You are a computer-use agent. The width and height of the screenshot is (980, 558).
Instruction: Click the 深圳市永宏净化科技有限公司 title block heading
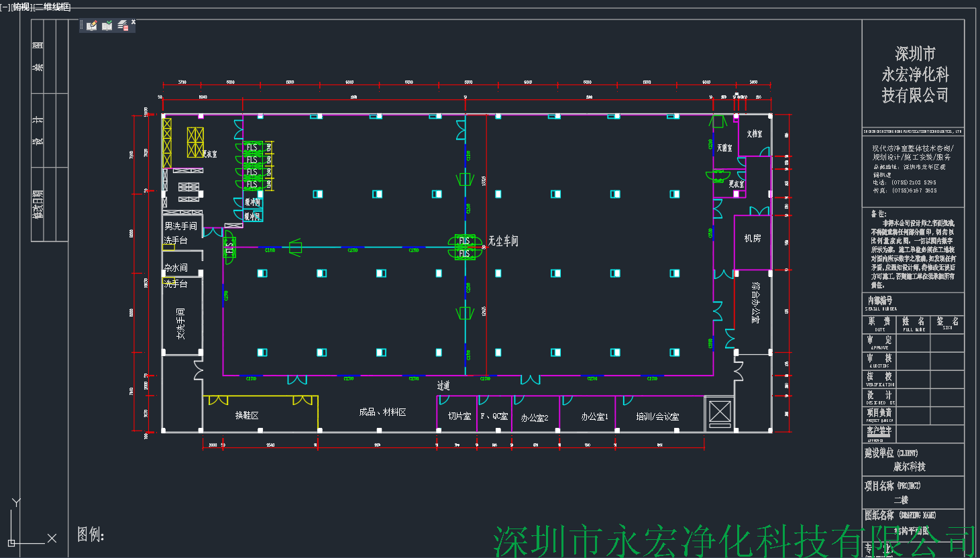(915, 74)
